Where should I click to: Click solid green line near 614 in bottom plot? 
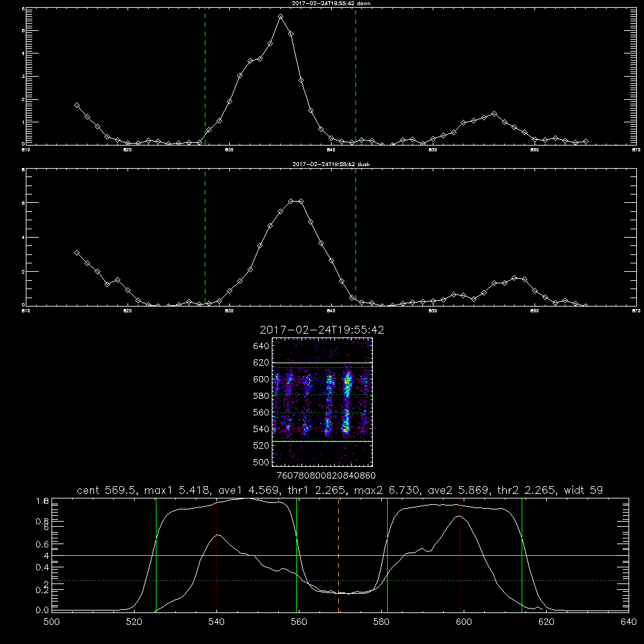(x=522, y=555)
